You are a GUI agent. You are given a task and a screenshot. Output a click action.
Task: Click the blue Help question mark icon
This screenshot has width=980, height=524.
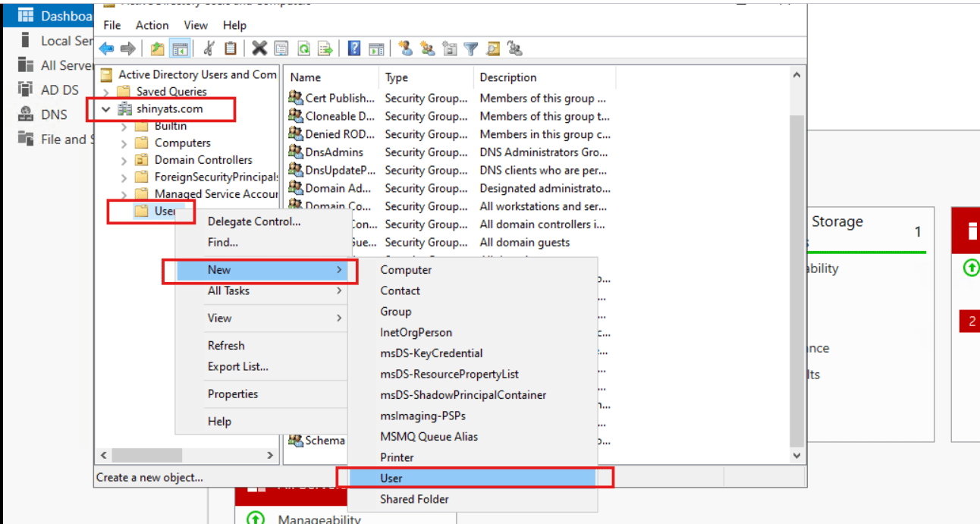(x=354, y=49)
